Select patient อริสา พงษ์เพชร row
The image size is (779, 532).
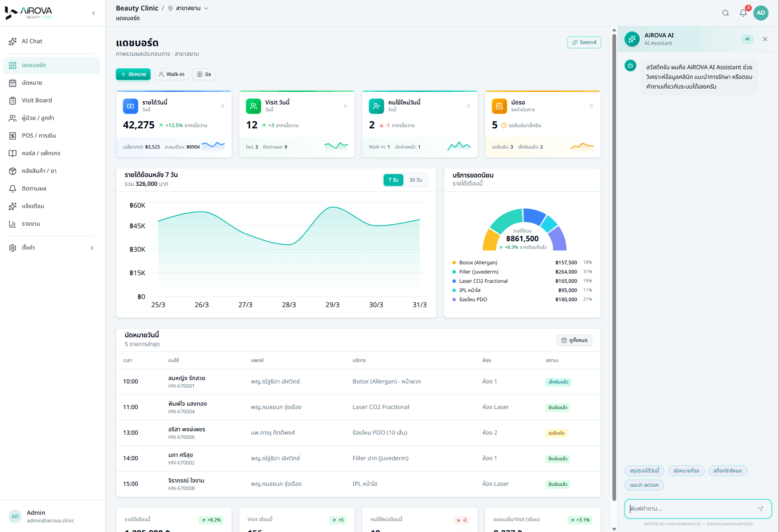tap(358, 433)
